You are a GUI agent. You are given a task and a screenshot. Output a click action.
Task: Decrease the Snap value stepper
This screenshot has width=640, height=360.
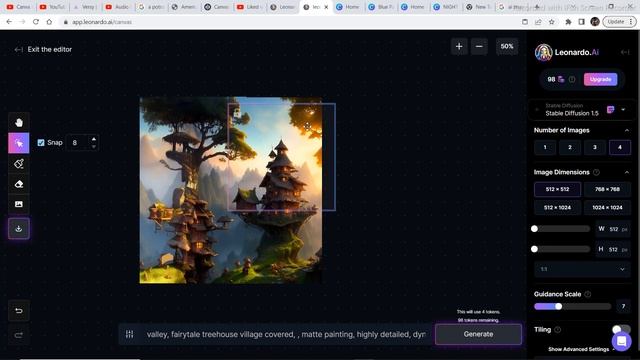(x=94, y=147)
